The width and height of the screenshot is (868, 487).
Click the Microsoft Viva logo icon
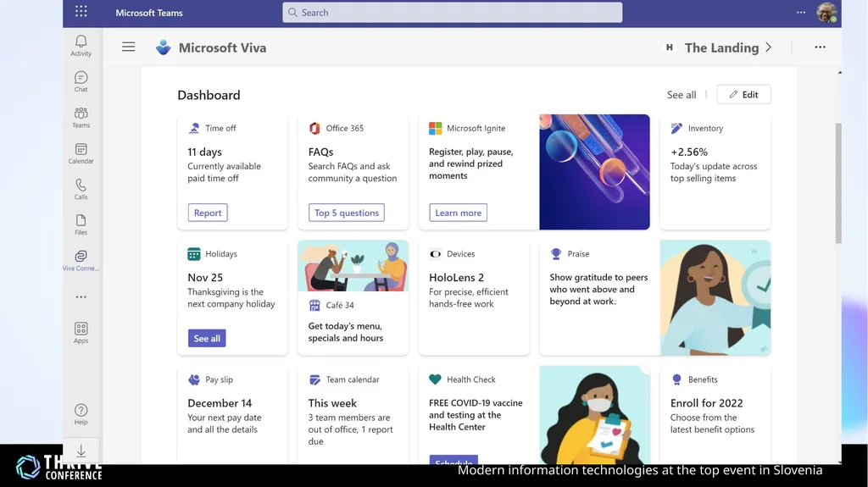(x=164, y=47)
